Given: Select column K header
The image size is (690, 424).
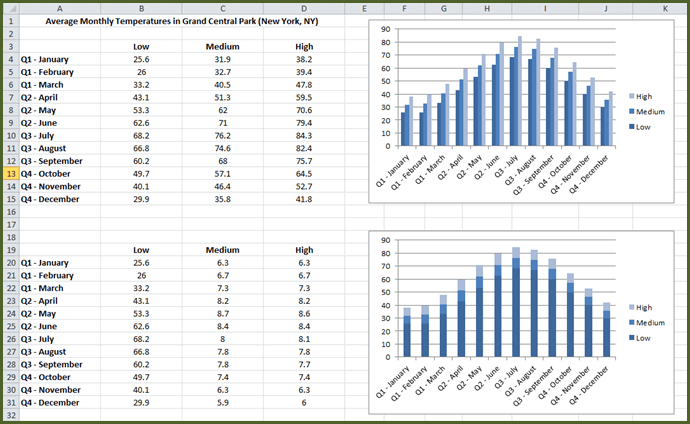Looking at the screenshot, I should pos(664,8).
